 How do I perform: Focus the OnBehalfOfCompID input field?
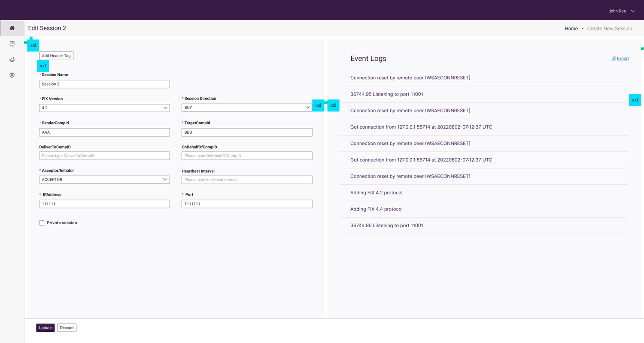247,156
